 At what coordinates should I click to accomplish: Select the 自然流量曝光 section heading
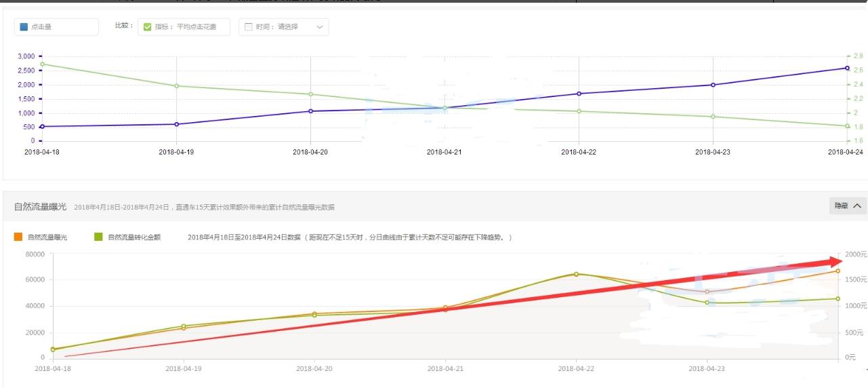[x=40, y=206]
